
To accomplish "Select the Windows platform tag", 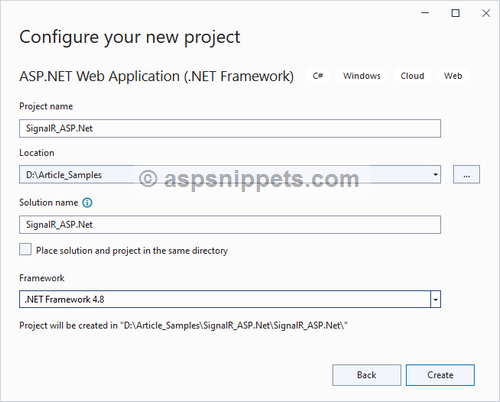I will [362, 76].
